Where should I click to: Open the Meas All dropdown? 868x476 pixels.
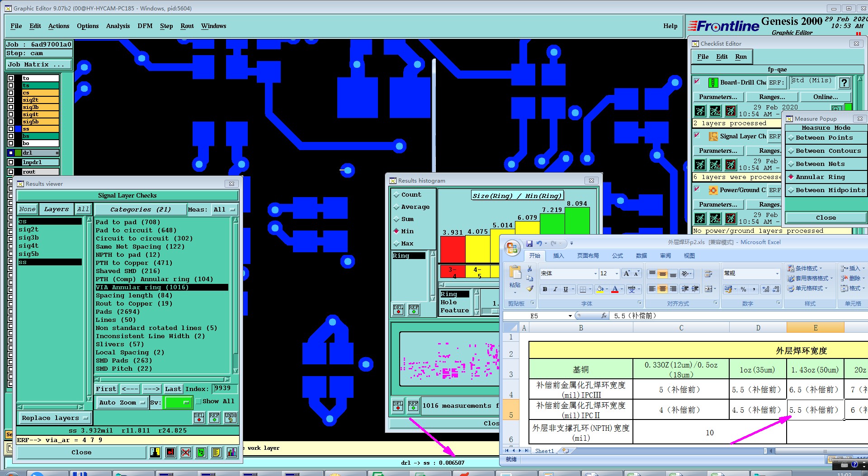tap(225, 210)
